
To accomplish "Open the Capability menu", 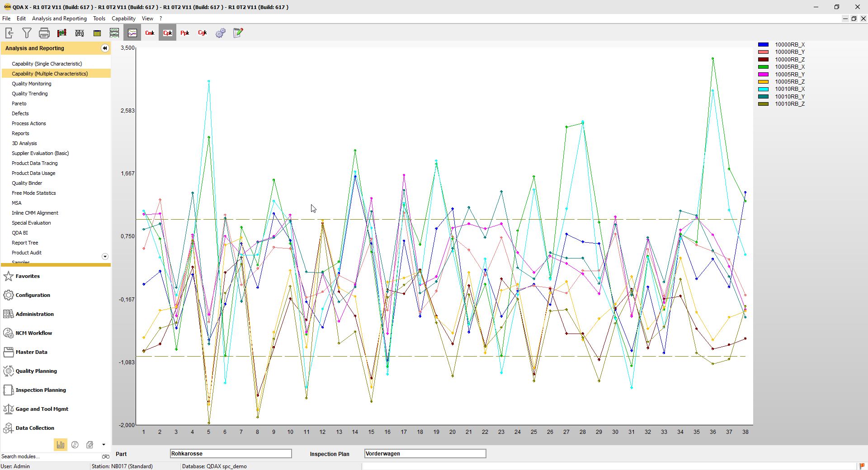I will pos(123,19).
